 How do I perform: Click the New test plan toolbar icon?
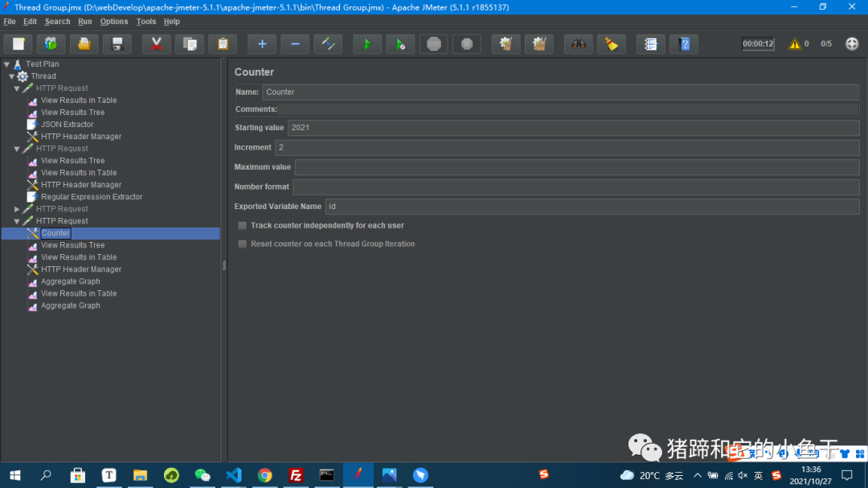[18, 43]
